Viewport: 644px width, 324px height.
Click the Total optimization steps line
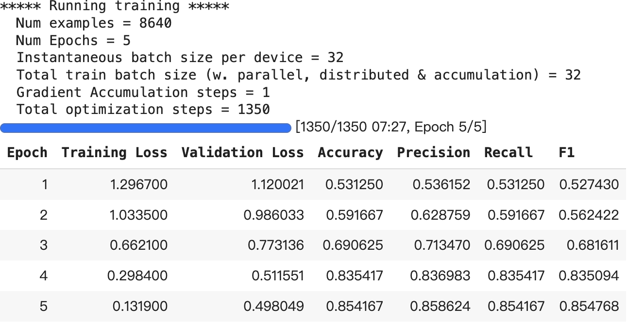[143, 110]
